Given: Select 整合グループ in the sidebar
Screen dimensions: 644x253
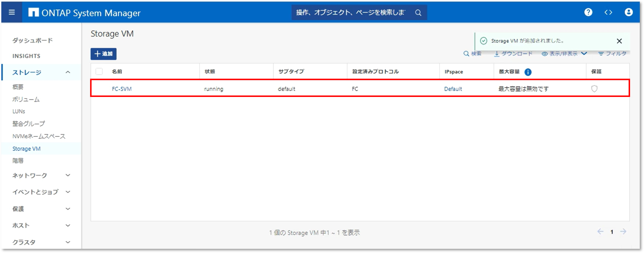Looking at the screenshot, I should click(29, 123).
